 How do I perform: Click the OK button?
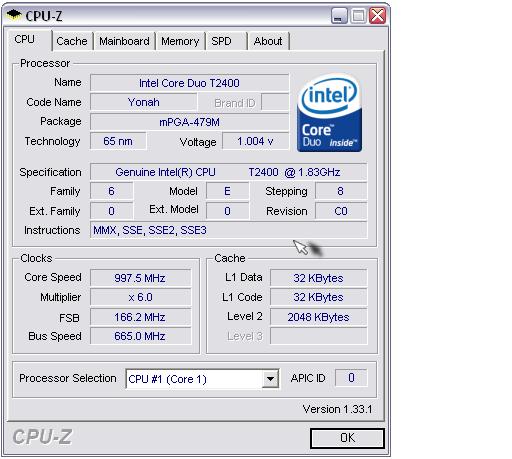click(x=347, y=438)
